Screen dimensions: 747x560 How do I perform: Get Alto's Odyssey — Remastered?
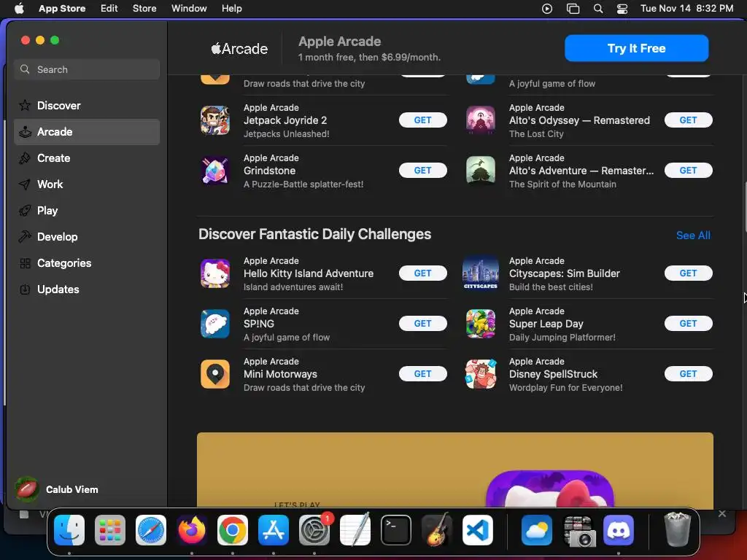pyautogui.click(x=688, y=120)
